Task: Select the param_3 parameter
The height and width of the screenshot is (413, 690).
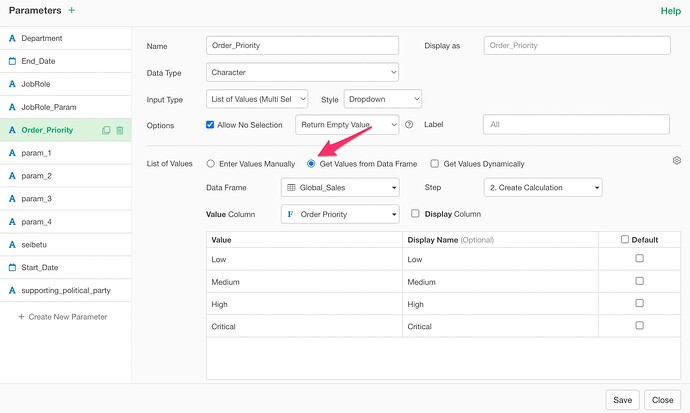Action: [66, 199]
